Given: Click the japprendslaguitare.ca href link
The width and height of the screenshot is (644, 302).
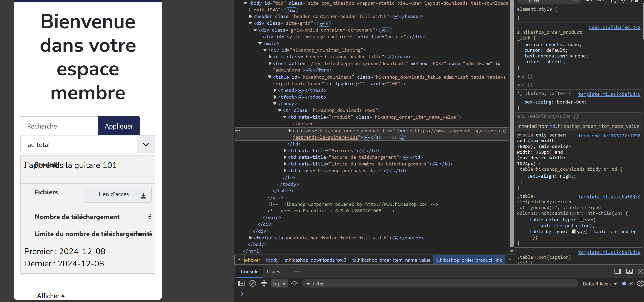Looking at the screenshot, I should click(460, 131).
